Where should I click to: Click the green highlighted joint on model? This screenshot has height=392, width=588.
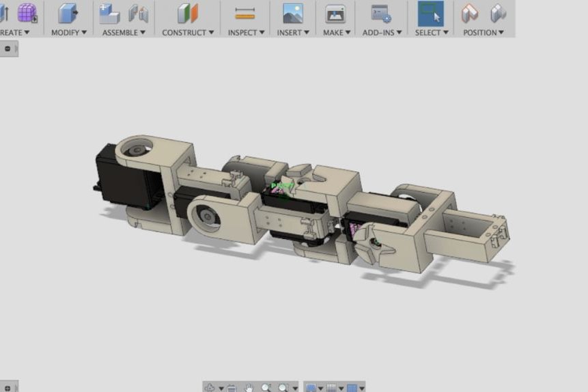[x=281, y=186]
